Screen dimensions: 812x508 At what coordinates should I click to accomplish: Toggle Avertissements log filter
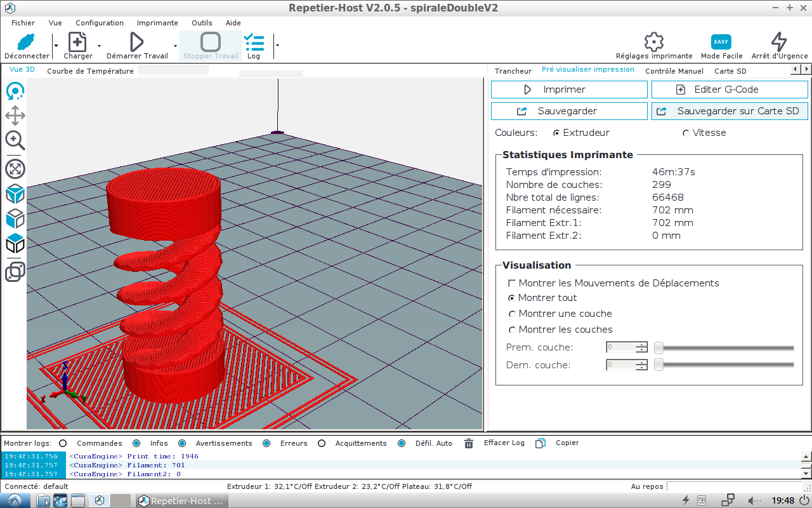(x=182, y=443)
